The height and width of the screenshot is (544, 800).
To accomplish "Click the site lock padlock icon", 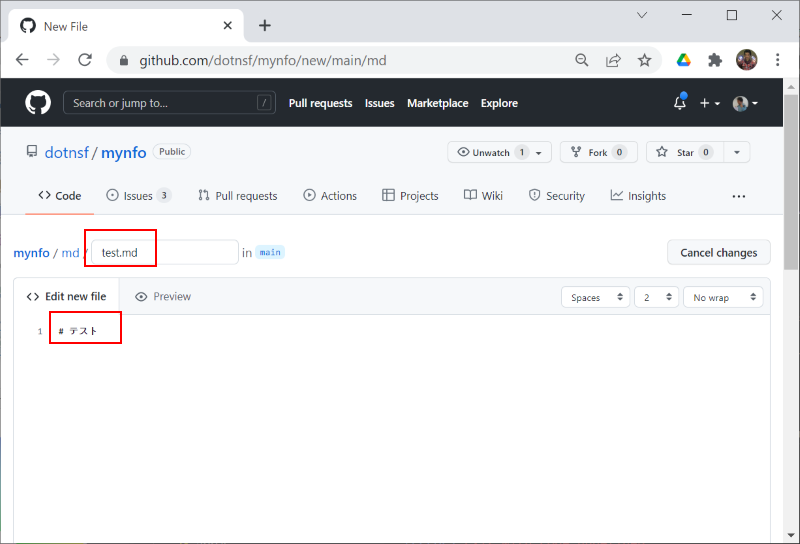I will click(123, 61).
